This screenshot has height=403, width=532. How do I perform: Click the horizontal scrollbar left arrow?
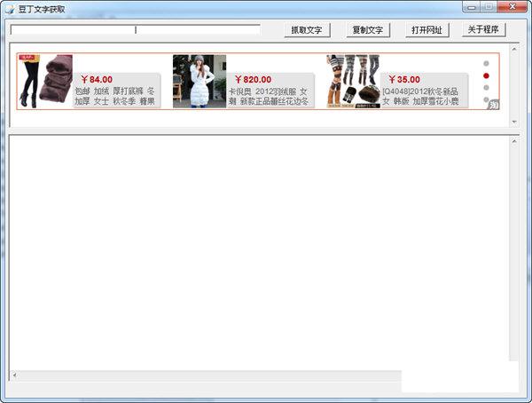point(14,375)
